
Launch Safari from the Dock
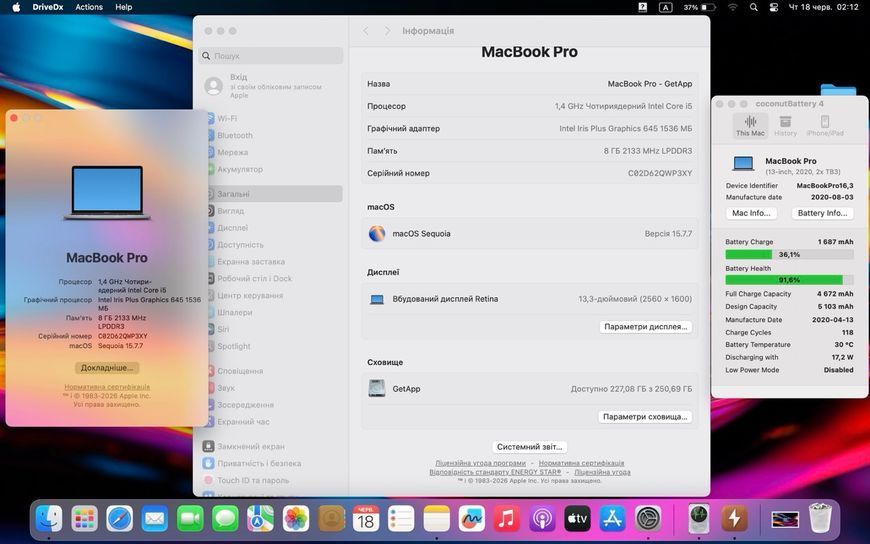120,519
